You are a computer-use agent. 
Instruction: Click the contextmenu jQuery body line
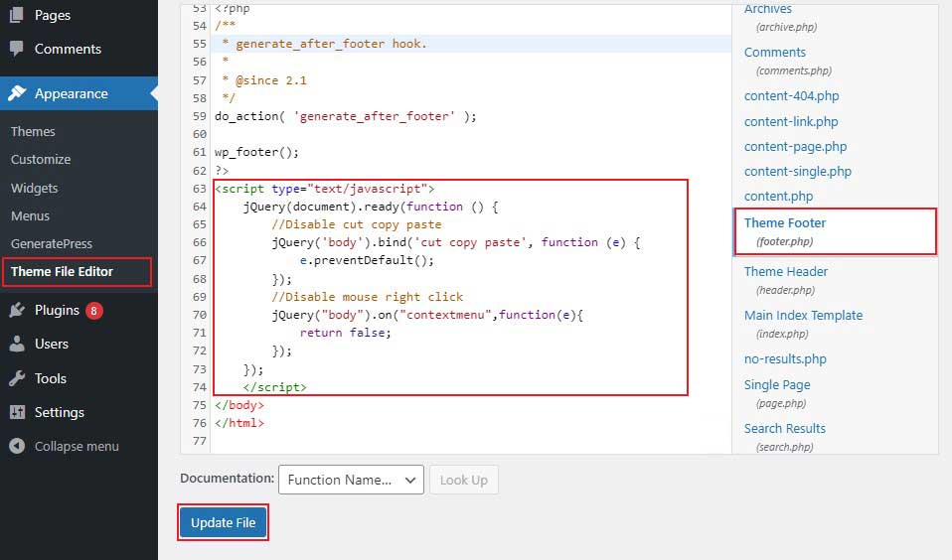[427, 315]
